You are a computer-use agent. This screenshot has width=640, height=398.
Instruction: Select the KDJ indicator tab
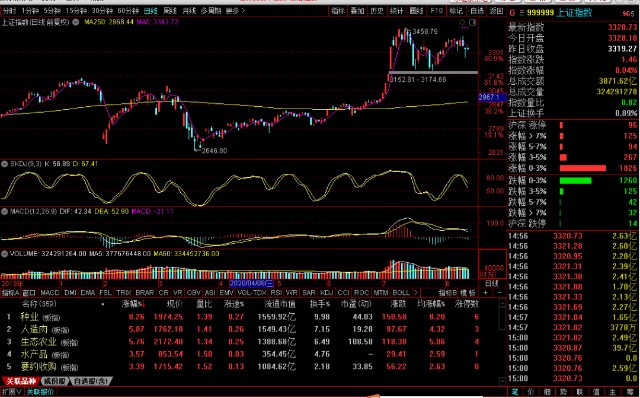[326, 293]
